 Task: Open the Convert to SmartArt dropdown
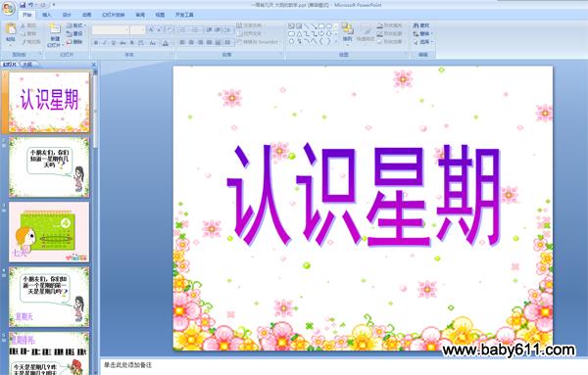coord(259,42)
